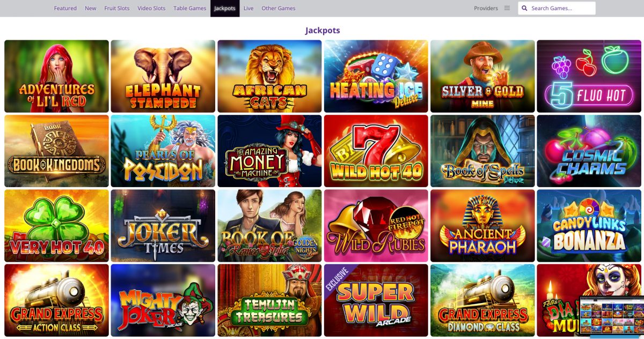Open the Video Slots category
Viewport: 644px width, 339px height.
point(151,8)
